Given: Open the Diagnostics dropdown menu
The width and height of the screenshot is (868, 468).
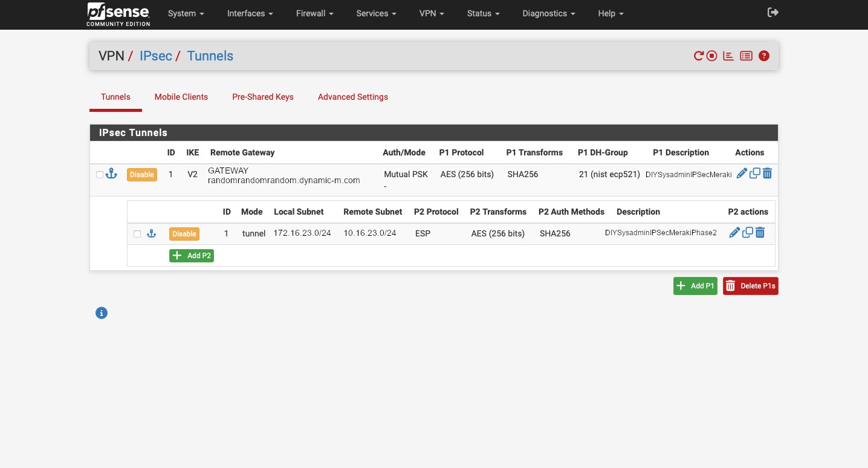Looking at the screenshot, I should click(548, 13).
